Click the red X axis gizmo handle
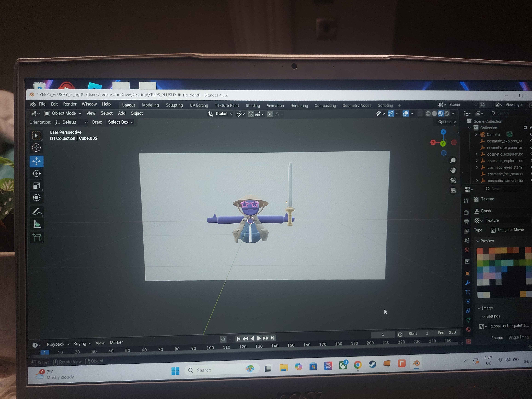The height and width of the screenshot is (399, 532). [433, 142]
